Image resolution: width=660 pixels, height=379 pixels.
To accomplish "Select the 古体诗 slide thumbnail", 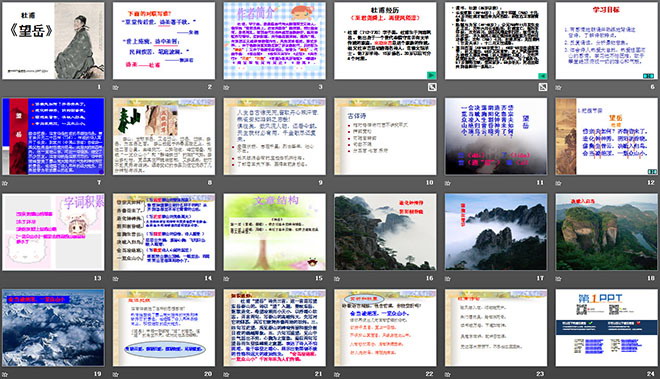I will coord(385,136).
